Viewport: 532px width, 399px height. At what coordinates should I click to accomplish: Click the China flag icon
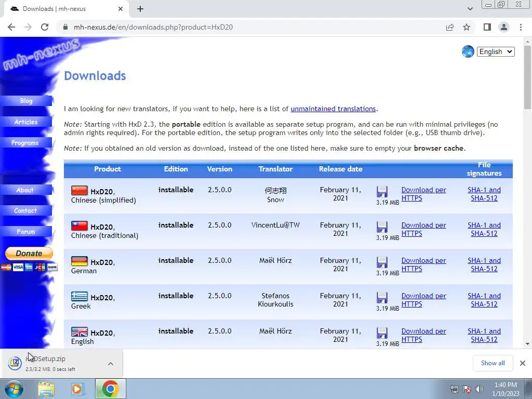click(79, 190)
